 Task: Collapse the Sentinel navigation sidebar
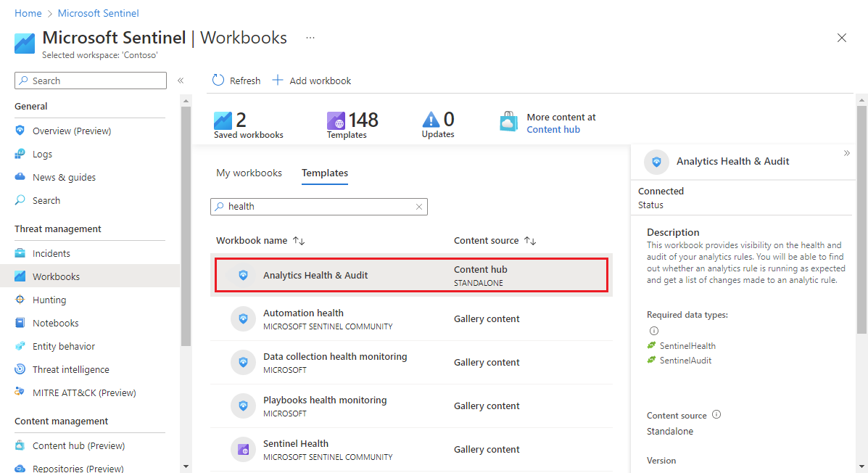(181, 81)
